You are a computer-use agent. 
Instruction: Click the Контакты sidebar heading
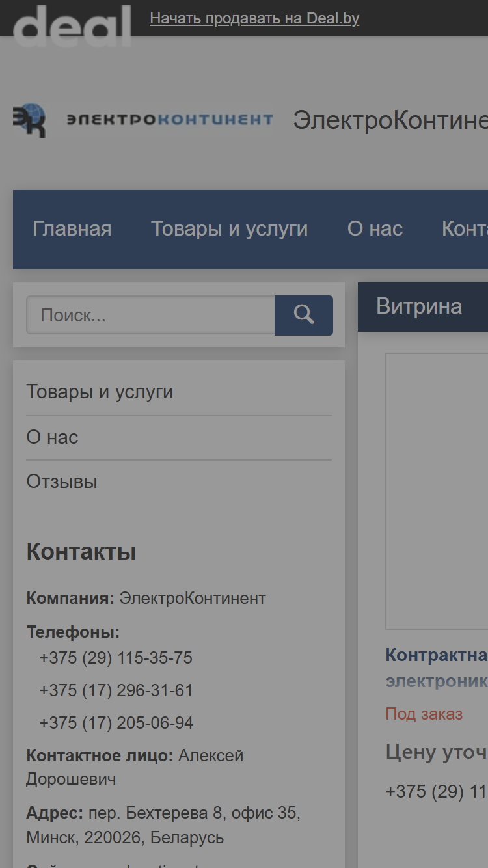[x=81, y=552]
